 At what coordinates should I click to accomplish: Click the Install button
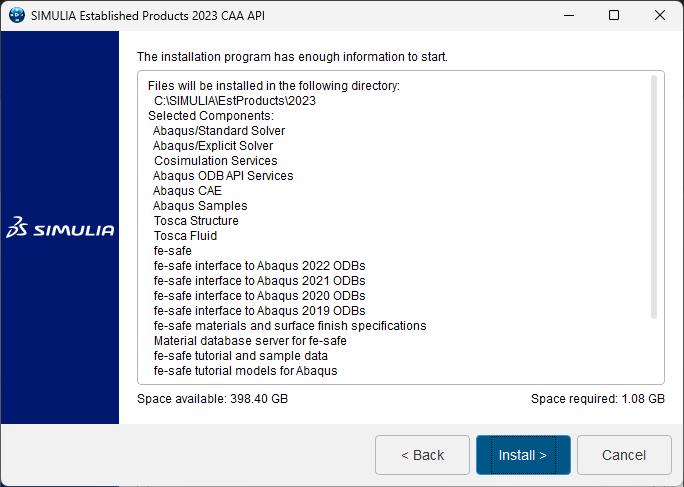tap(523, 455)
